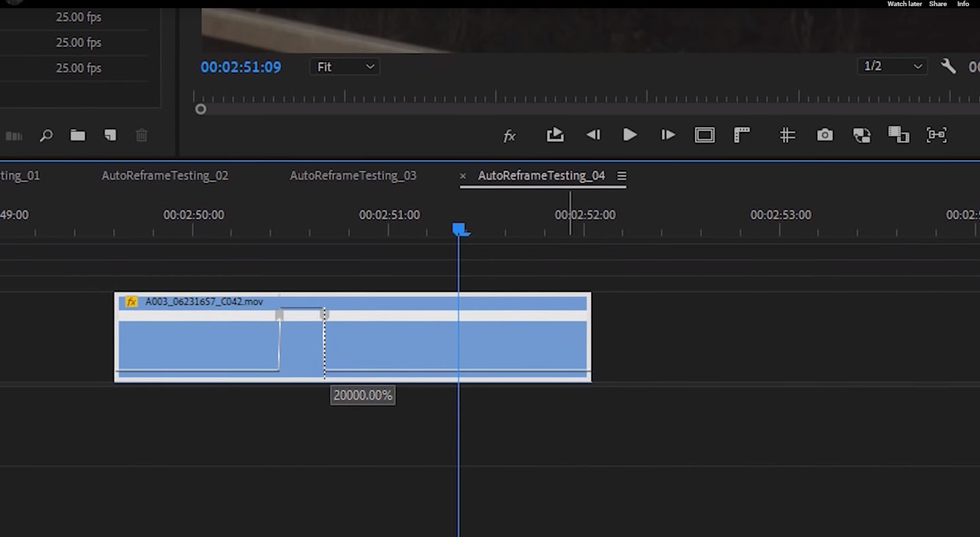980x537 pixels.
Task: Click the Play button in Program Monitor
Action: (x=630, y=135)
